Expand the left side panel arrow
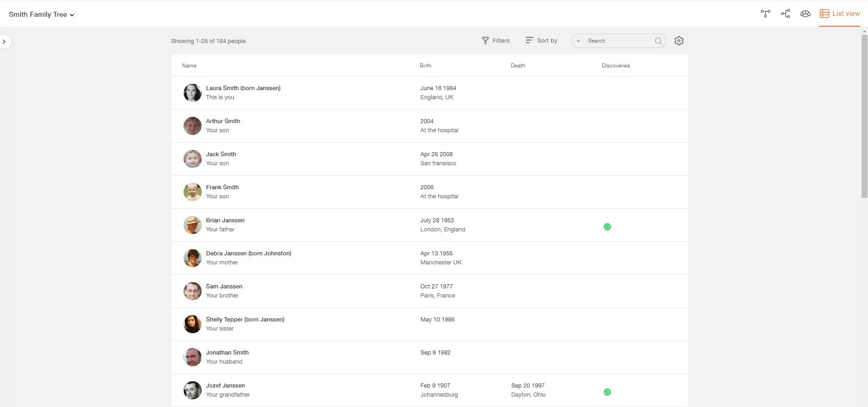 pyautogui.click(x=5, y=42)
